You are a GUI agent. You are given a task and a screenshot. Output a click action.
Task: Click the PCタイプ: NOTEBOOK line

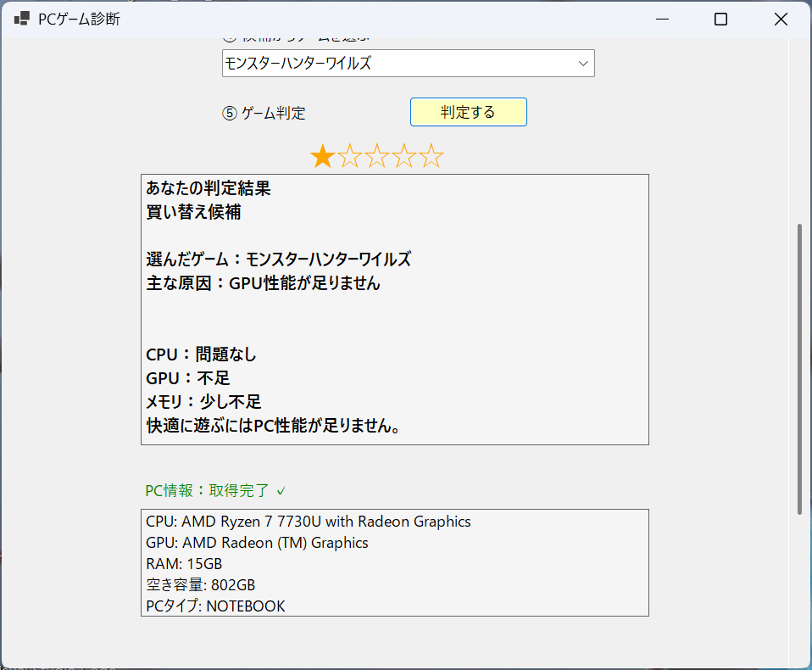point(215,606)
